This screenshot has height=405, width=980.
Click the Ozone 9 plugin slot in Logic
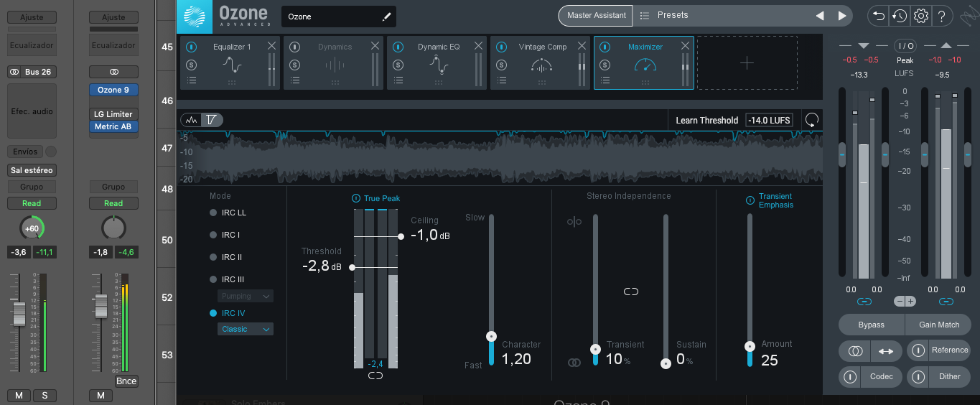point(113,90)
